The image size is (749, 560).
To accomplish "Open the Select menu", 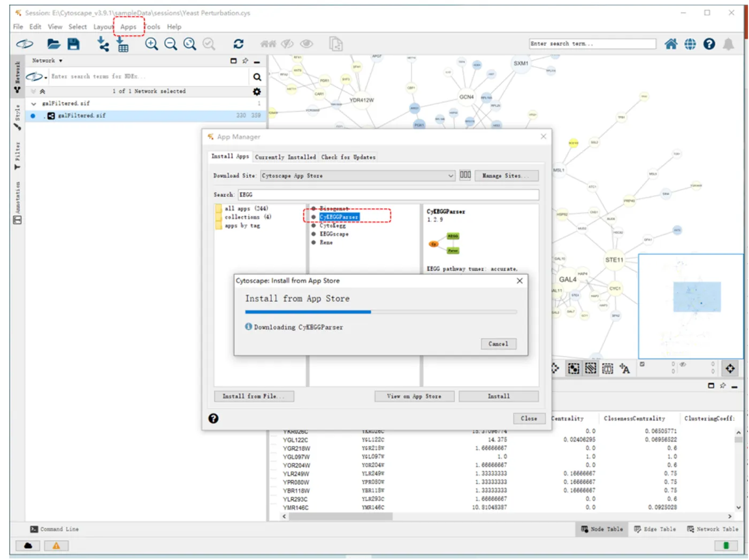I will pos(78,27).
